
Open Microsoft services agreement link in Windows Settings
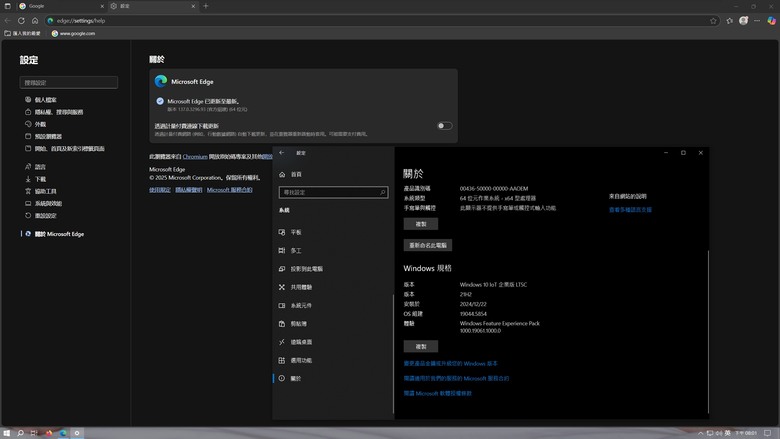coord(457,379)
